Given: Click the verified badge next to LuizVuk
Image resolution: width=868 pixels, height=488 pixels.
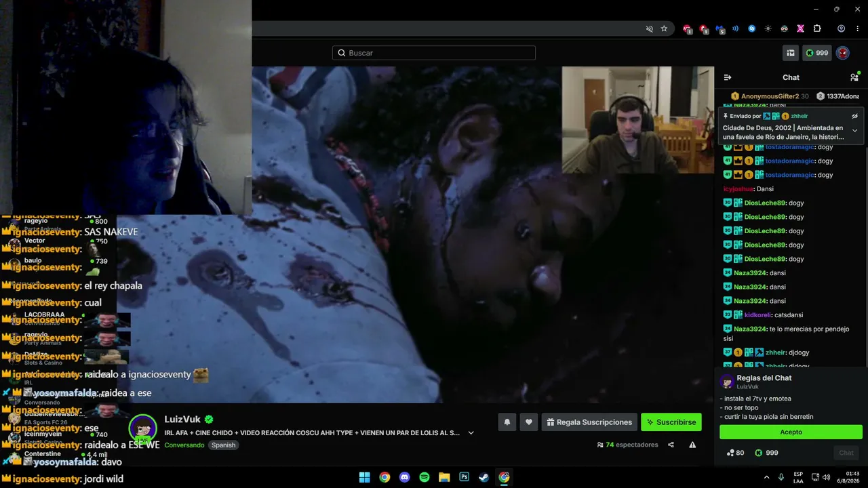Looking at the screenshot, I should coord(210,420).
